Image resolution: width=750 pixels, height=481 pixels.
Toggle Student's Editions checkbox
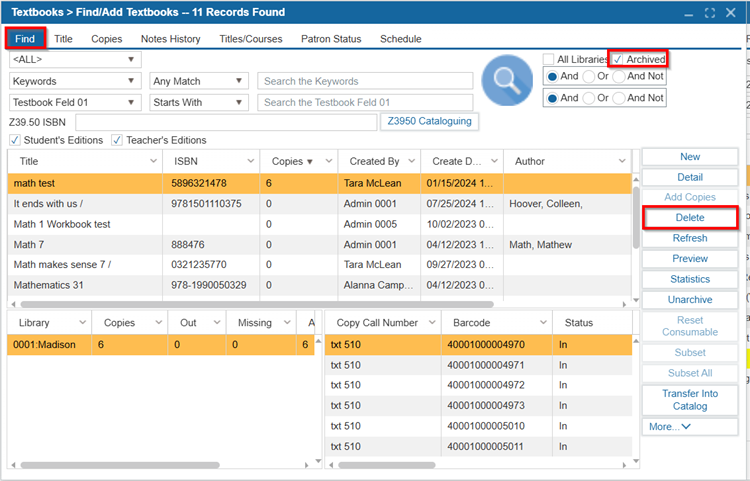coord(15,140)
